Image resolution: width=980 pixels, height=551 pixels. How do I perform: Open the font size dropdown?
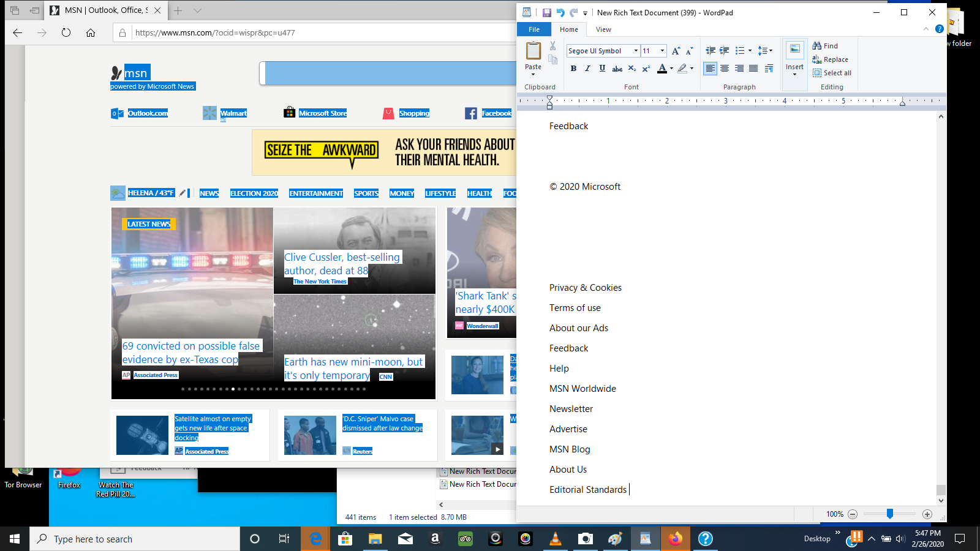662,51
